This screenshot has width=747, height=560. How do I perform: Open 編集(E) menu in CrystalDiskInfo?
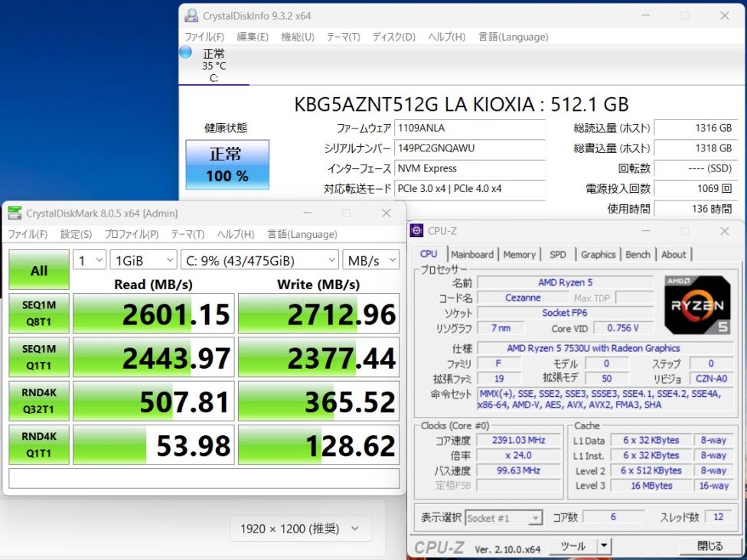[x=253, y=37]
